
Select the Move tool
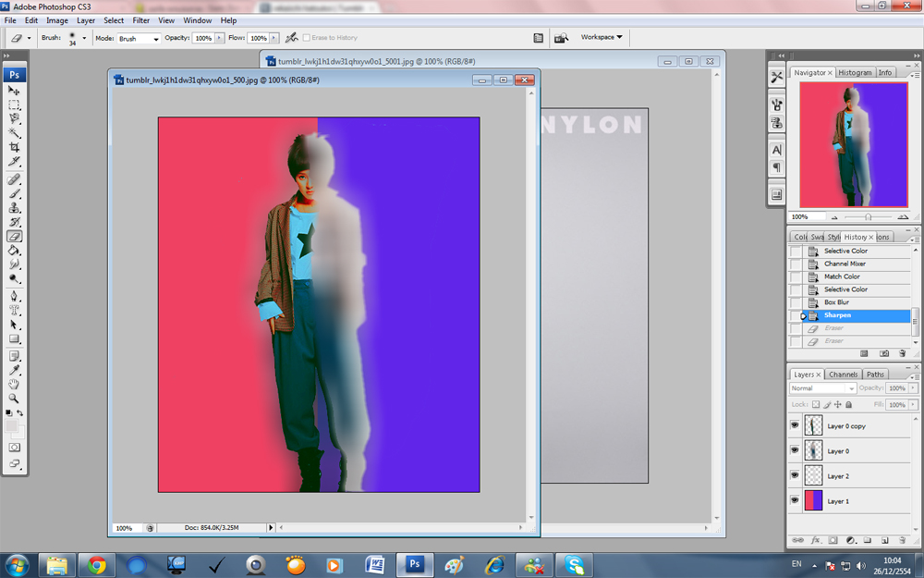click(14, 91)
